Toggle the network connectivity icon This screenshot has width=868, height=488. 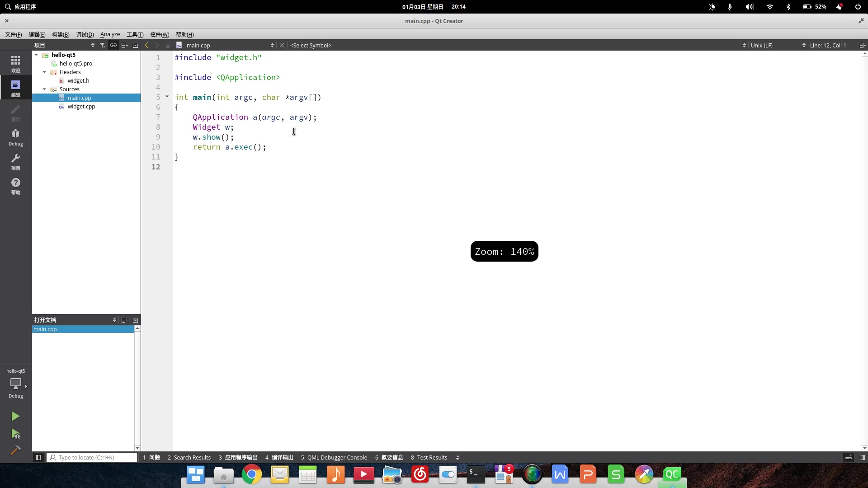coord(769,7)
